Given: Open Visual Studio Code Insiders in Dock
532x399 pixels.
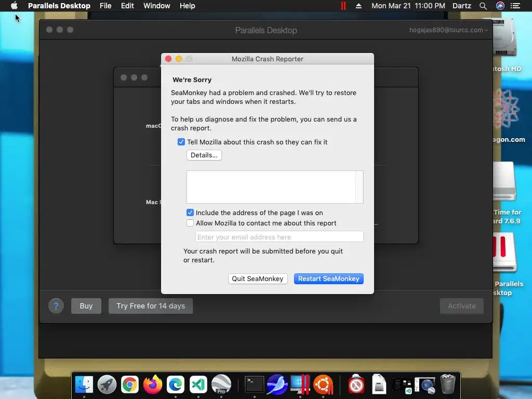Looking at the screenshot, I should pos(198,384).
